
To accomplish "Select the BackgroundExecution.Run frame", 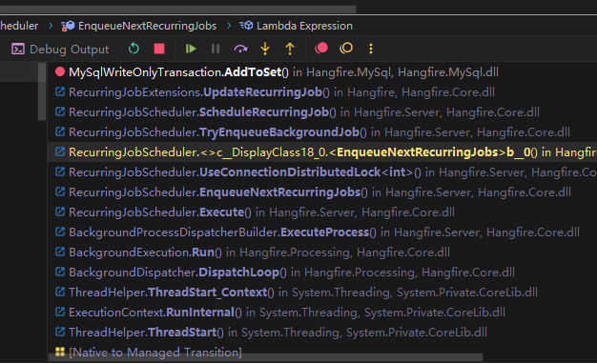I will (322, 253).
